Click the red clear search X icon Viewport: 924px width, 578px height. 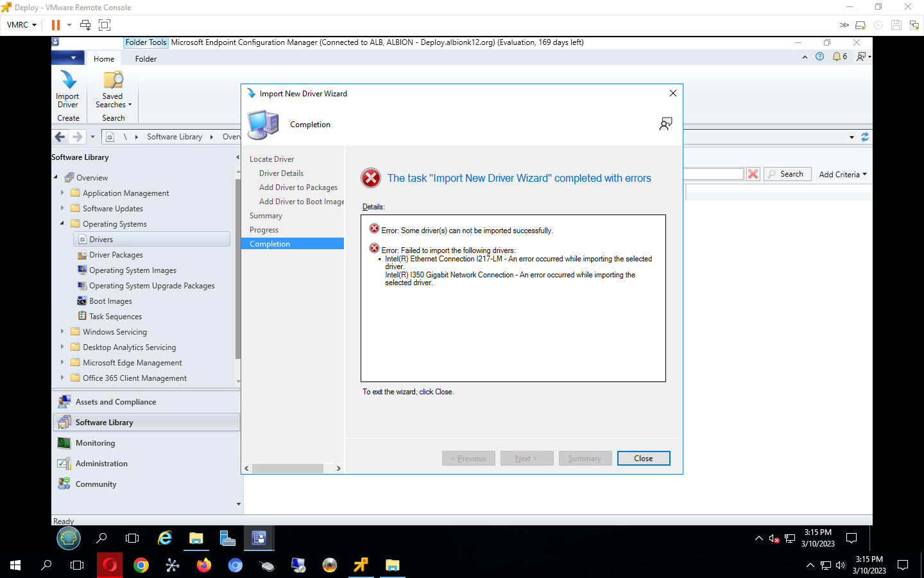(x=753, y=174)
